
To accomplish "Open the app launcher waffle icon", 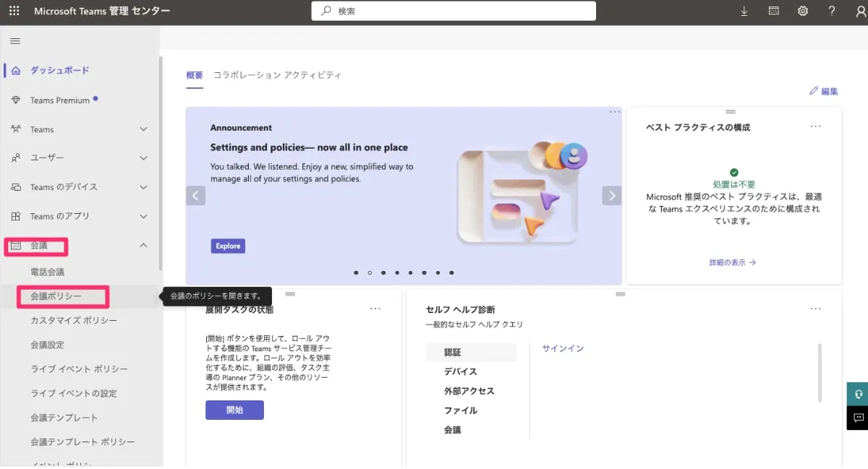I will click(x=14, y=12).
